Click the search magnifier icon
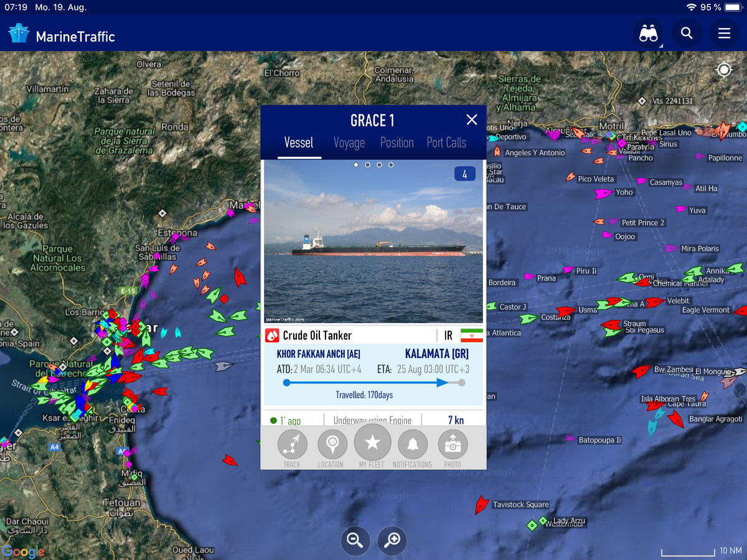 (687, 34)
